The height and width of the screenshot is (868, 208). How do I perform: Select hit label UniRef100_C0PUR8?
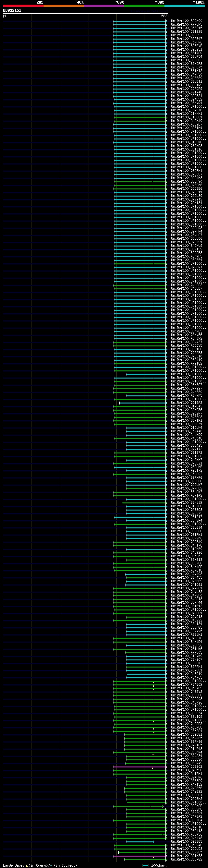point(187,228)
